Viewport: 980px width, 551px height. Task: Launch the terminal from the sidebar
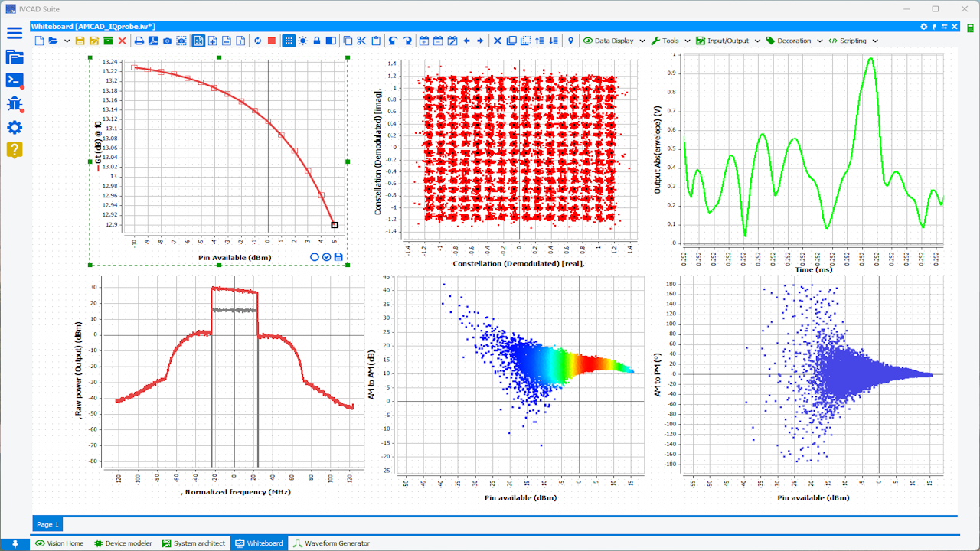pos(14,80)
